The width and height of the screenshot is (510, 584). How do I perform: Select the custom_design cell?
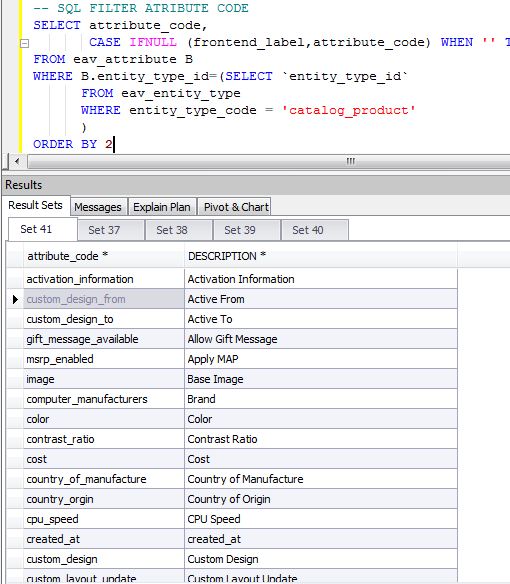coord(104,559)
